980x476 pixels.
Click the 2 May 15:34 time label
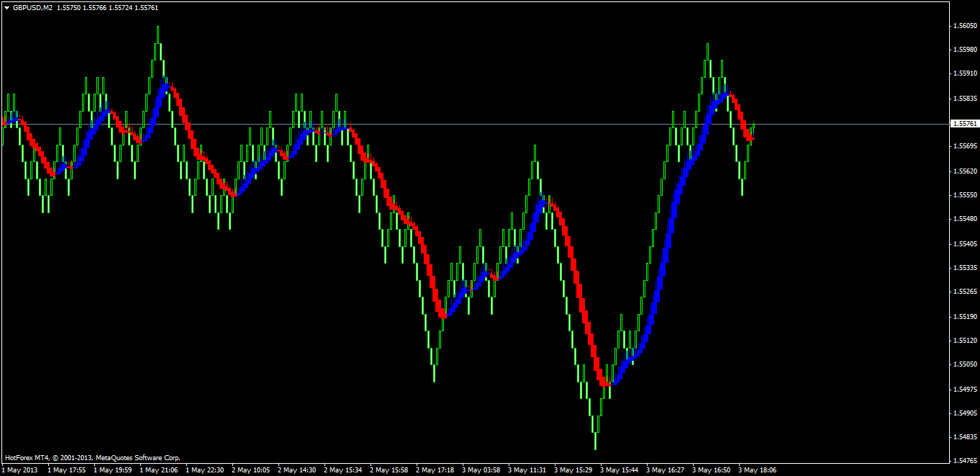(x=343, y=470)
